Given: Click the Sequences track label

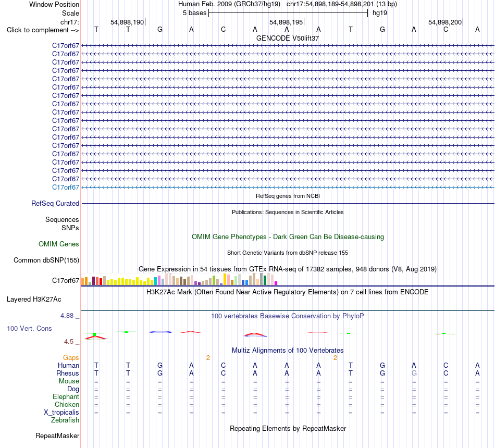Looking at the screenshot, I should tap(62, 219).
